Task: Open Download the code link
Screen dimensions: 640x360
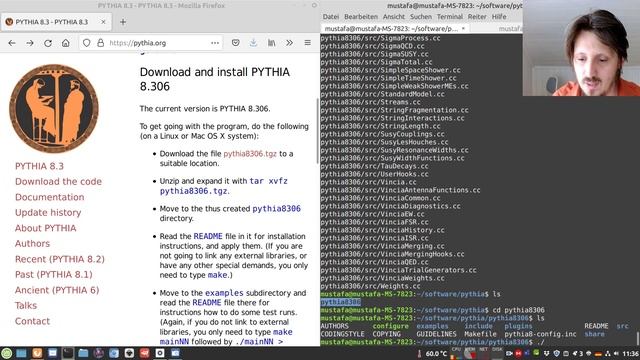Action: 58,182
